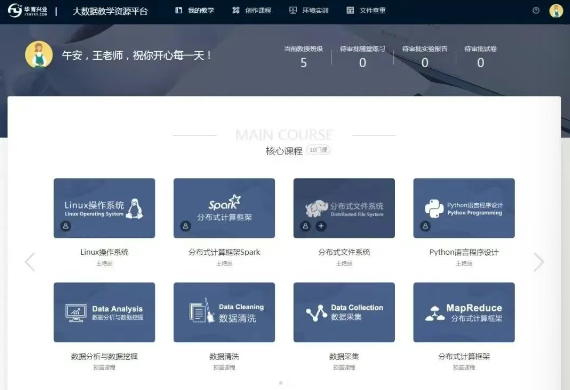
Task: Click the pending lab reports count of 0
Action: 425,63
